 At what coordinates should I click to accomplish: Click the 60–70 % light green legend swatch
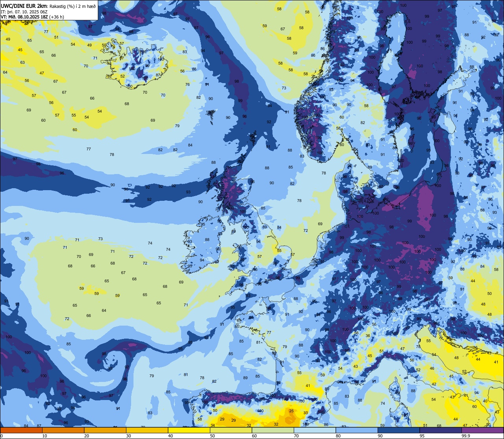coord(273,430)
